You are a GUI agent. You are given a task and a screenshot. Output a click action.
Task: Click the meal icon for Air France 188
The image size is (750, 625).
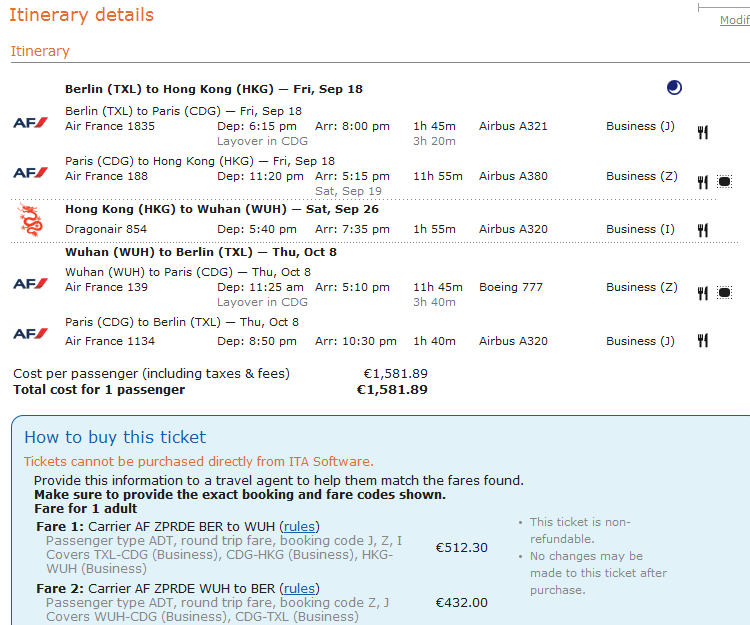coord(703,182)
